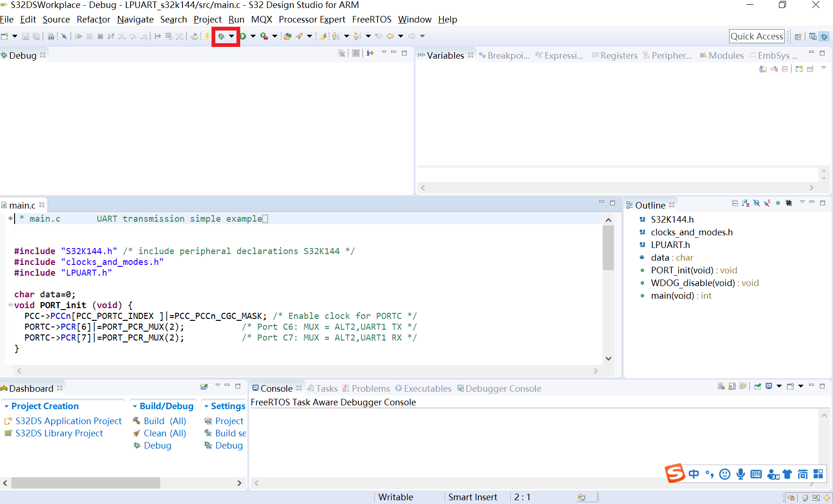Toggle Scroll Lock in Console toolbar

tap(732, 387)
